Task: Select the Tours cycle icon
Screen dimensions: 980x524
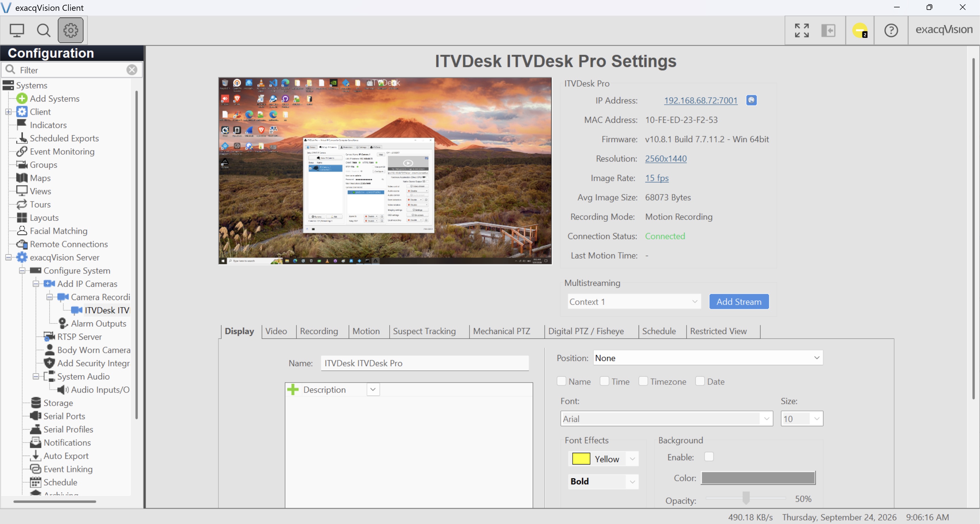Action: [x=22, y=204]
